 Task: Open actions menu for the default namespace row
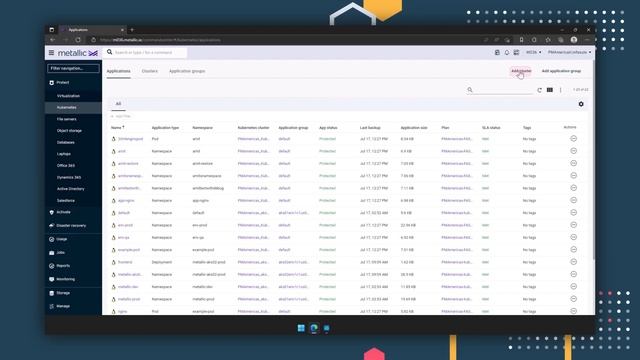tap(573, 213)
